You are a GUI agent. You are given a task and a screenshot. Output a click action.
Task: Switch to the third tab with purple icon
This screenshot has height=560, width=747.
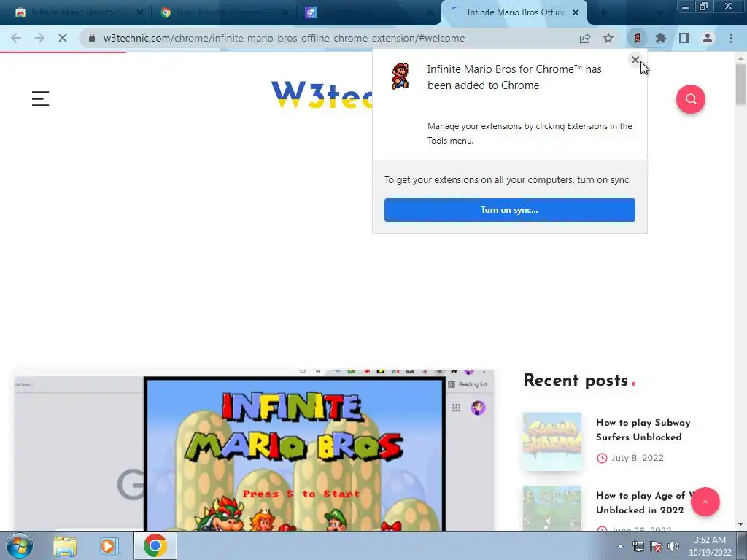[x=369, y=12]
